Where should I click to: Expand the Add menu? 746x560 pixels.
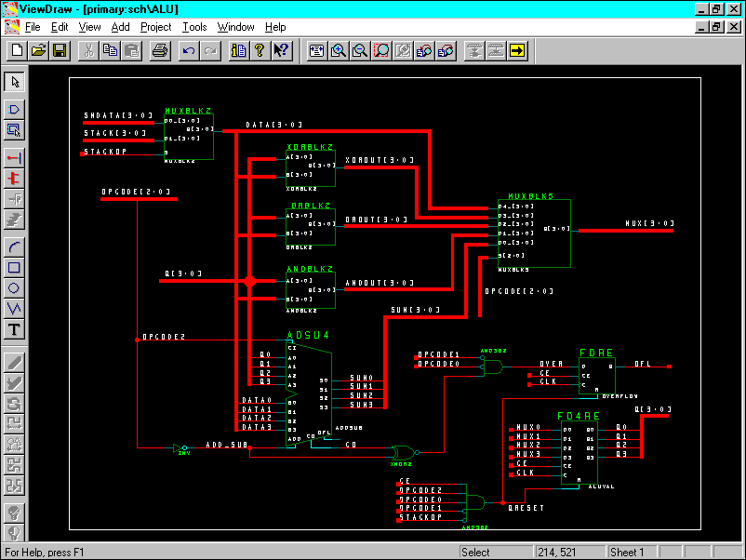(120, 27)
